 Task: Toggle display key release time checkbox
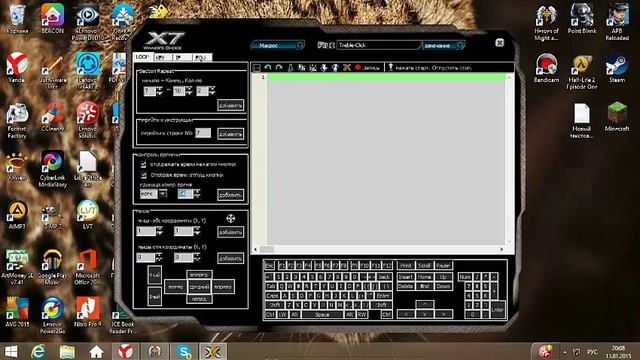point(144,175)
